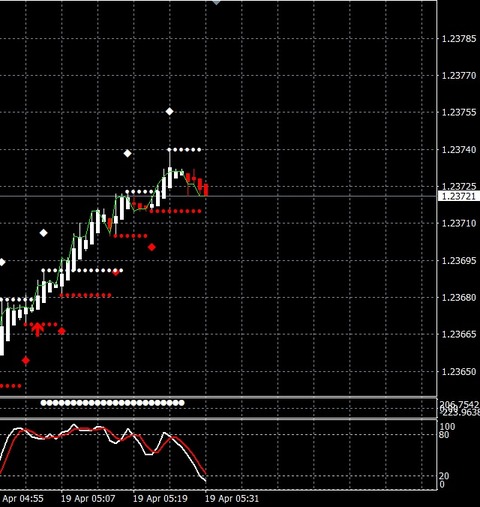Click the stochastic 100 level label
480x507 pixels.
[447, 426]
